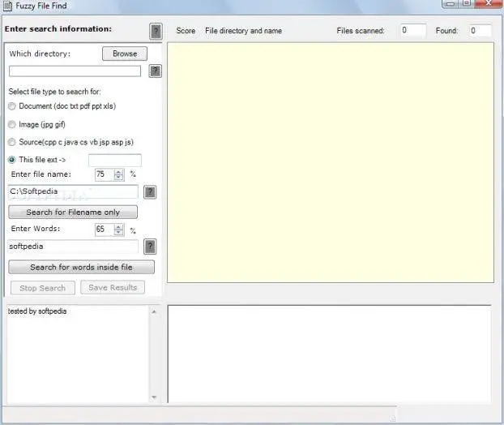
Task: Increase file name match percentage
Action: click(x=118, y=172)
